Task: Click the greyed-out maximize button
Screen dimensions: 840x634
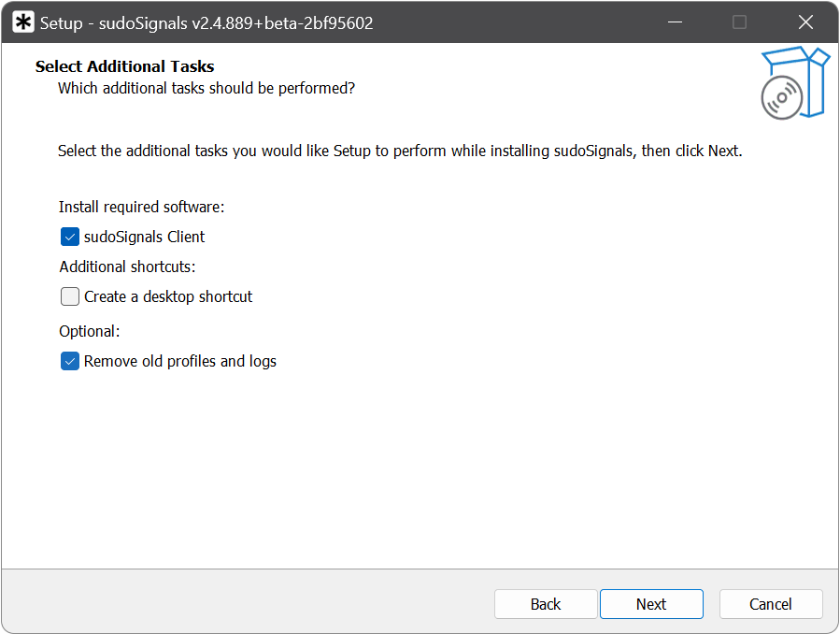Action: (739, 23)
